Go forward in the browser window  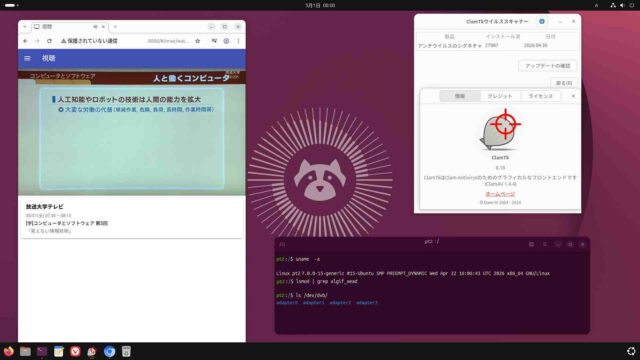coord(37,41)
